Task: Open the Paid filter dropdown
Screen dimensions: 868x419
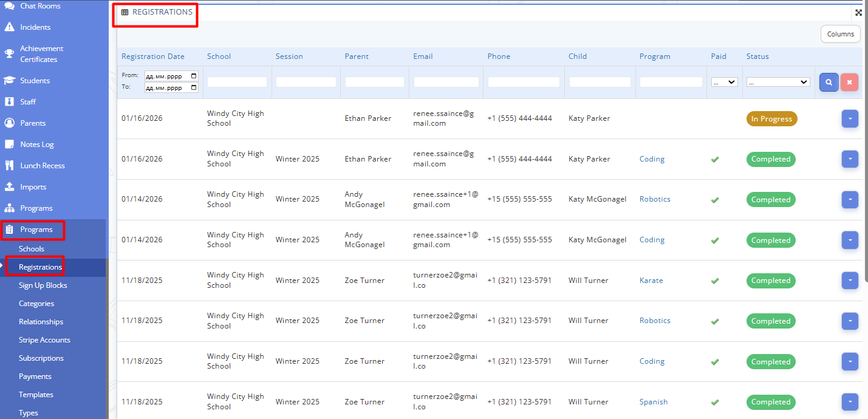Action: pos(724,82)
